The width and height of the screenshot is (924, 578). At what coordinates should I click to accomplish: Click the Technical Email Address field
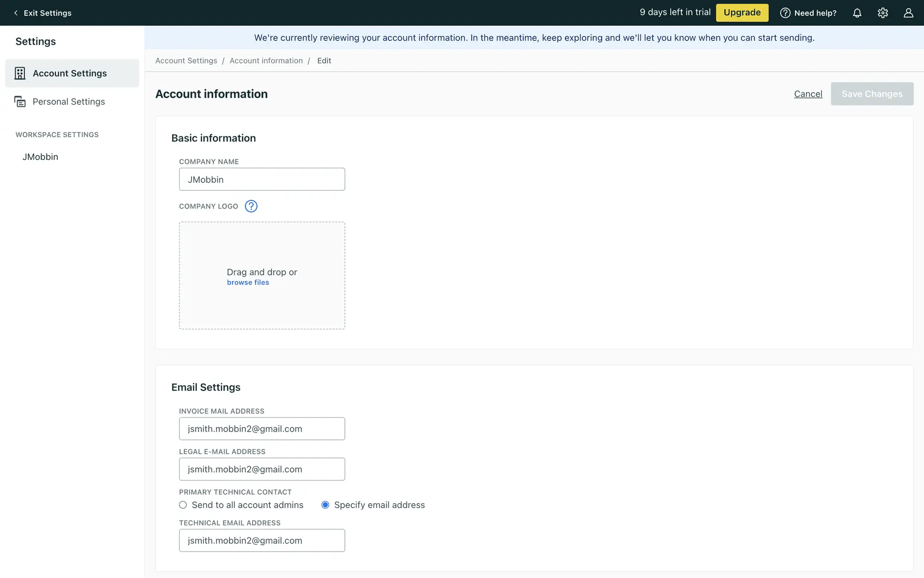(262, 540)
